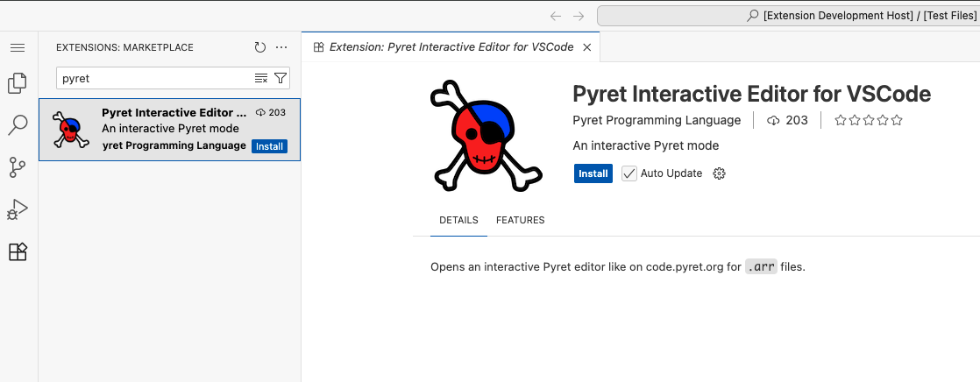Click the five-star rating indicator
The width and height of the screenshot is (980, 382).
click(x=869, y=120)
